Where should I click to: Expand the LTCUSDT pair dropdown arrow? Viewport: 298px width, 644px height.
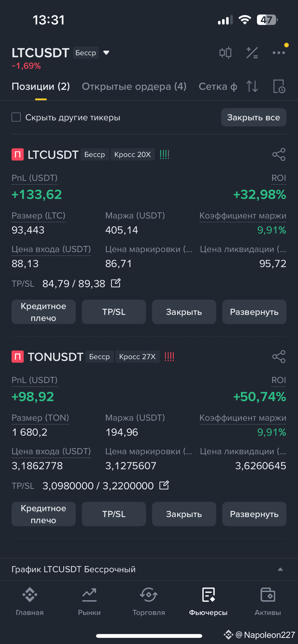[106, 53]
